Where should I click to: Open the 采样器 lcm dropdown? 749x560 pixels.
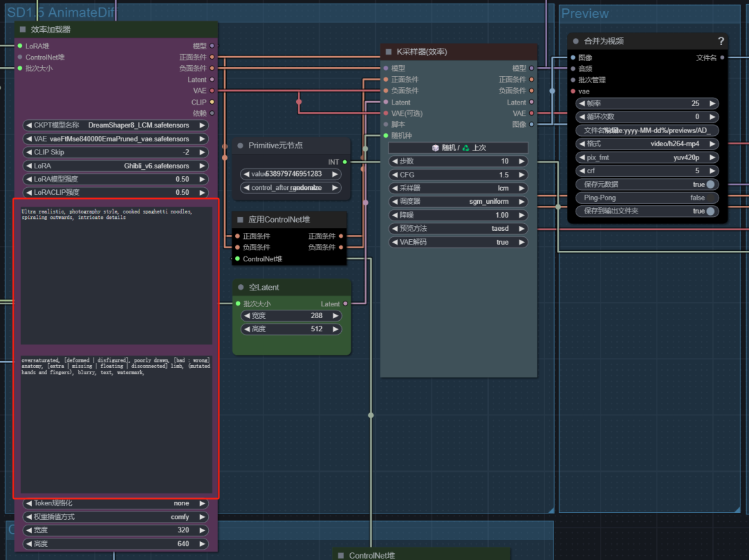[458, 189]
